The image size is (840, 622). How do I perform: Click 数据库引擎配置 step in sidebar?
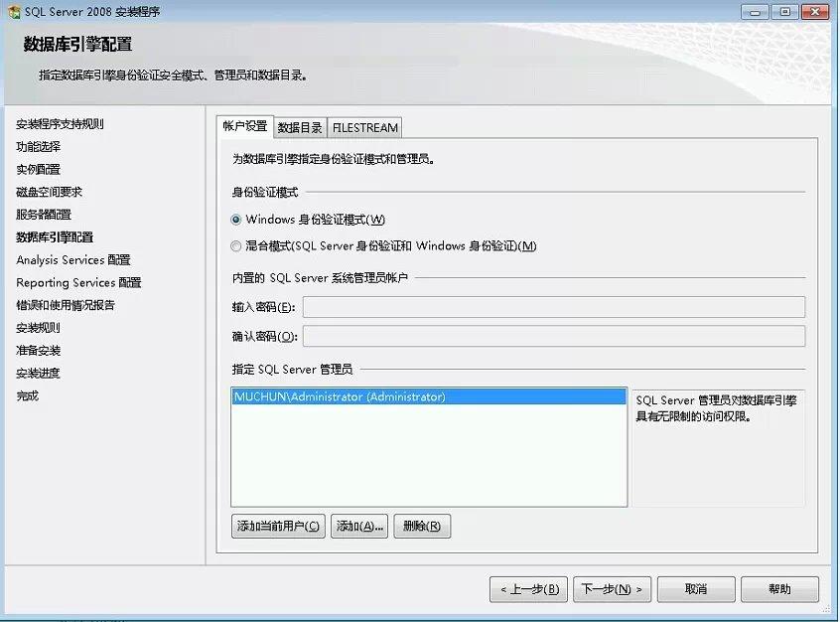point(55,237)
